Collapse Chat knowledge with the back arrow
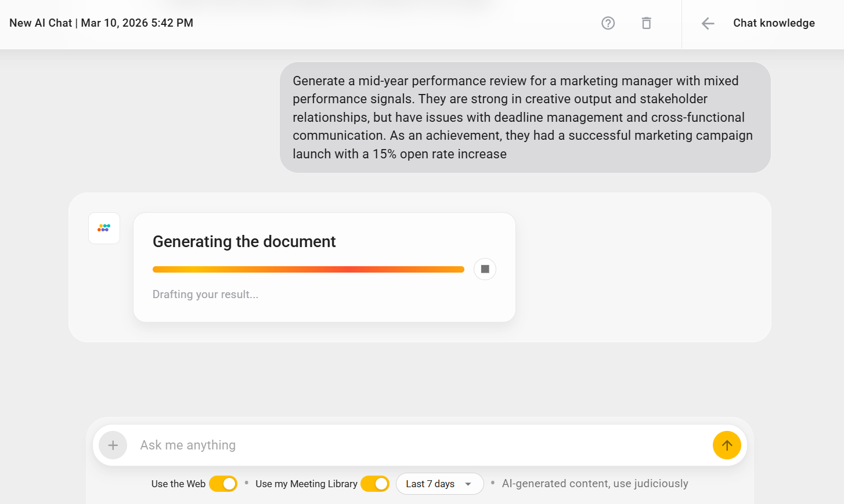 (708, 23)
